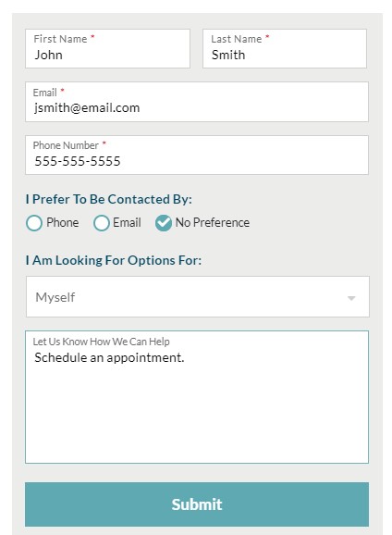This screenshot has height=535, width=392.
Task: Click the Let Us Know How We Can Help label
Action: 102,342
